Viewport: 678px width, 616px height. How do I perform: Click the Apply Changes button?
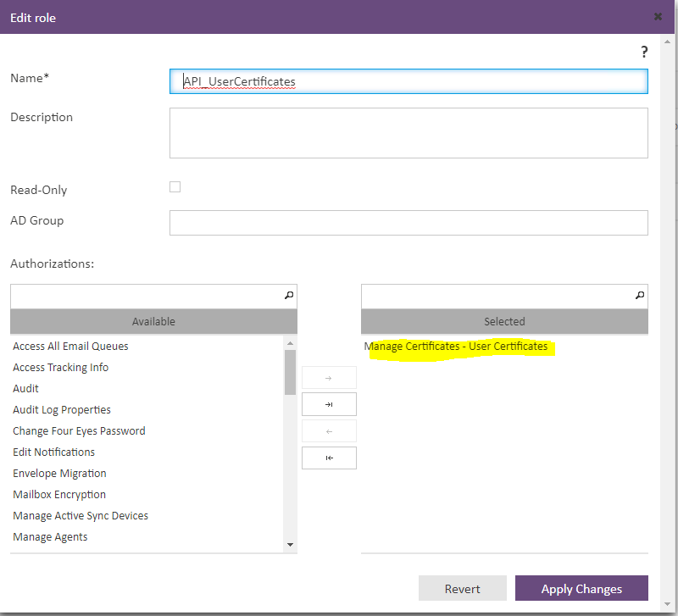581,588
